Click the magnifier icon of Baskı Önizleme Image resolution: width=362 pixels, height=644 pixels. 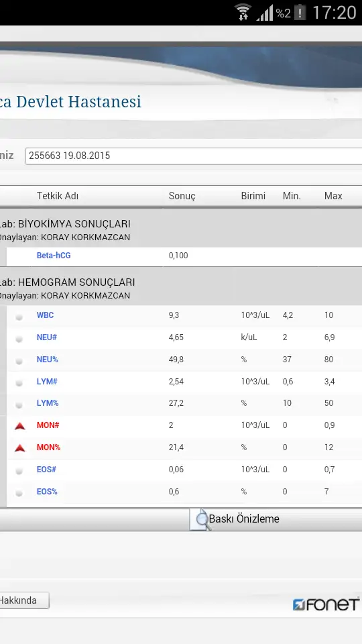tap(200, 519)
